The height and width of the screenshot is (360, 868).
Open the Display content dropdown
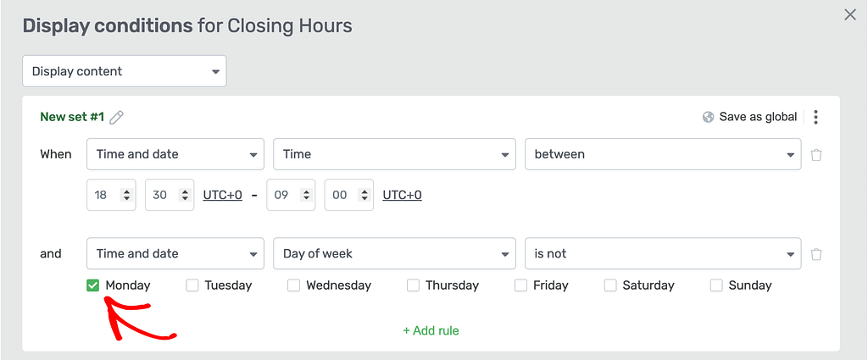coord(125,71)
